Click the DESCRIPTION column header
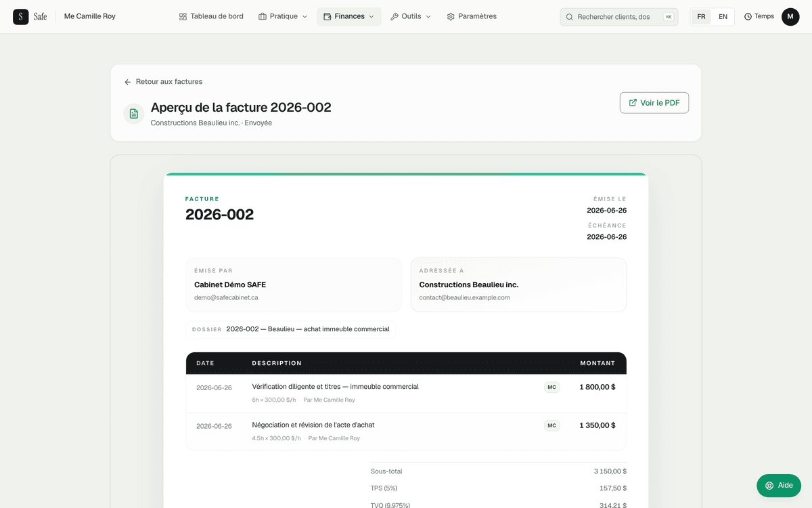812x508 pixels. pos(277,363)
